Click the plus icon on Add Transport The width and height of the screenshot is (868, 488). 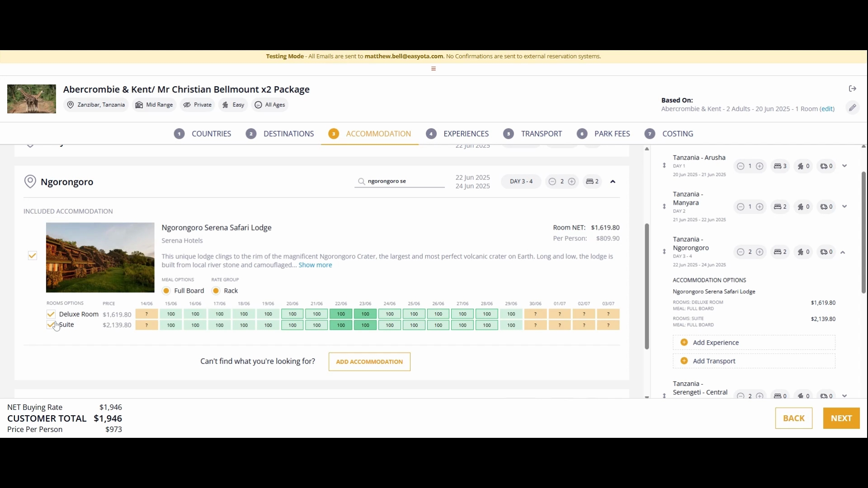point(684,361)
